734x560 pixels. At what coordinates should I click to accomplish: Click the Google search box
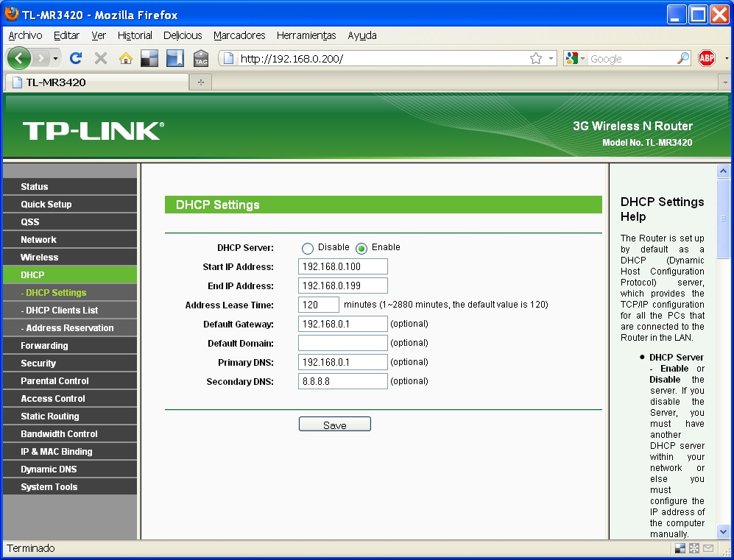coord(632,58)
